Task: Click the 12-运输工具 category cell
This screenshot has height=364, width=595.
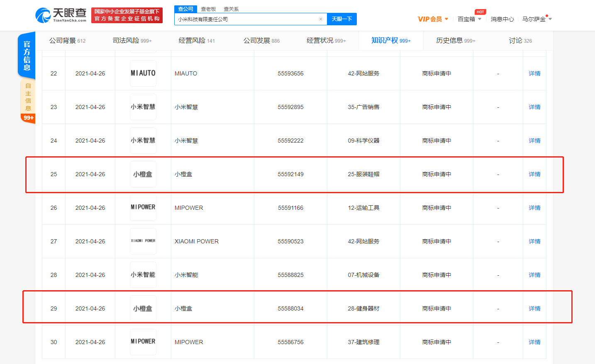Action: point(363,208)
